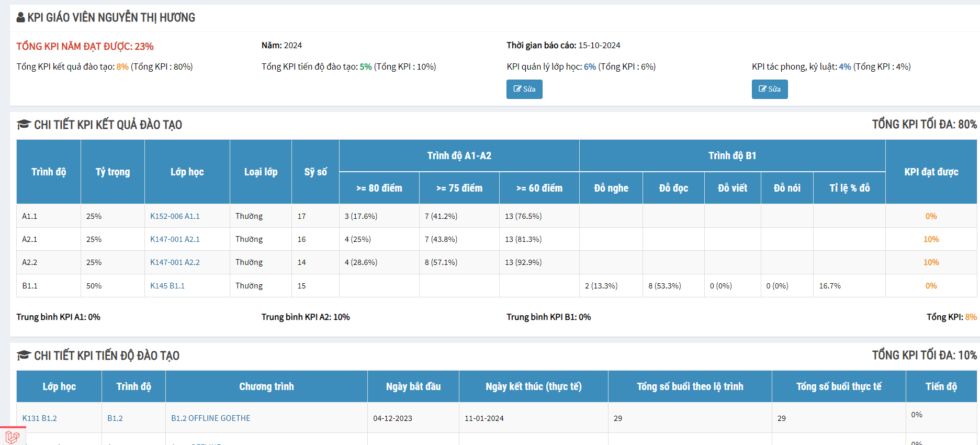
Task: Select the KPI đạt được column header
Action: coord(931,172)
